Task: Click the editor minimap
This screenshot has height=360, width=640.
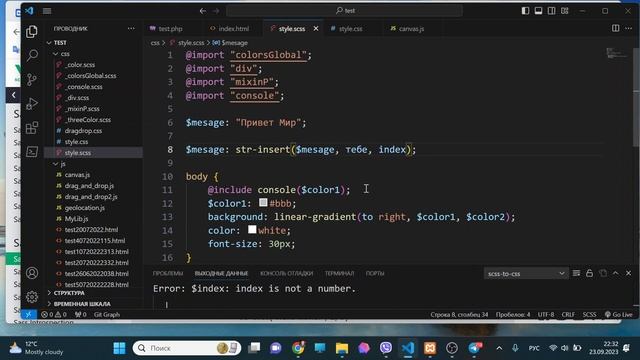Action: pos(617,53)
